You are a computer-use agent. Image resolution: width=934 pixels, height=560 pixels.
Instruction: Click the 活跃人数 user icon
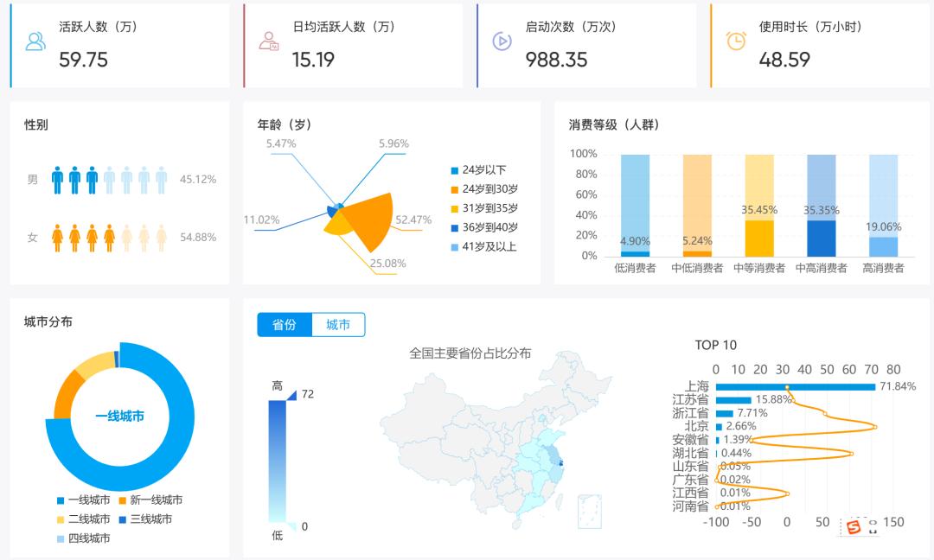[x=35, y=41]
